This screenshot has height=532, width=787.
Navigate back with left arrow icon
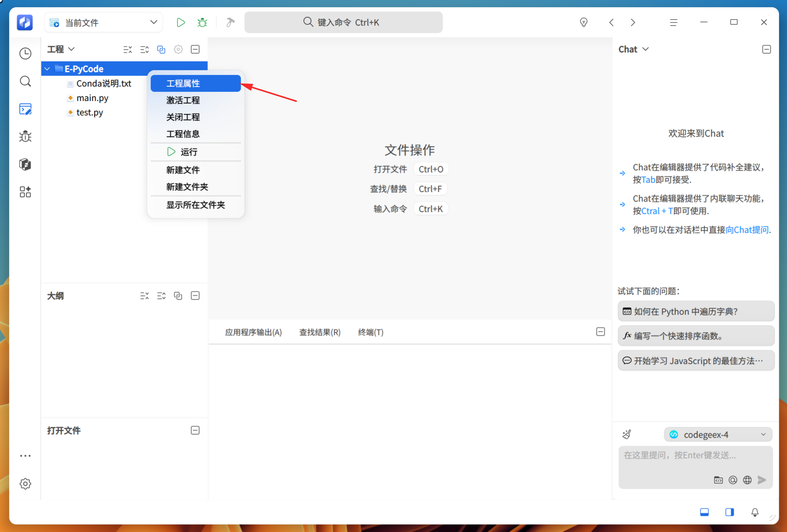click(x=611, y=22)
